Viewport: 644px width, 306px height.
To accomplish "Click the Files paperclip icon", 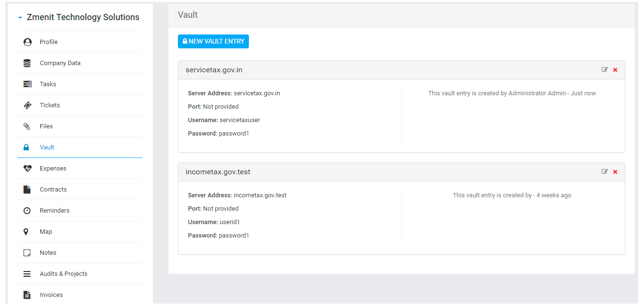I will click(27, 126).
